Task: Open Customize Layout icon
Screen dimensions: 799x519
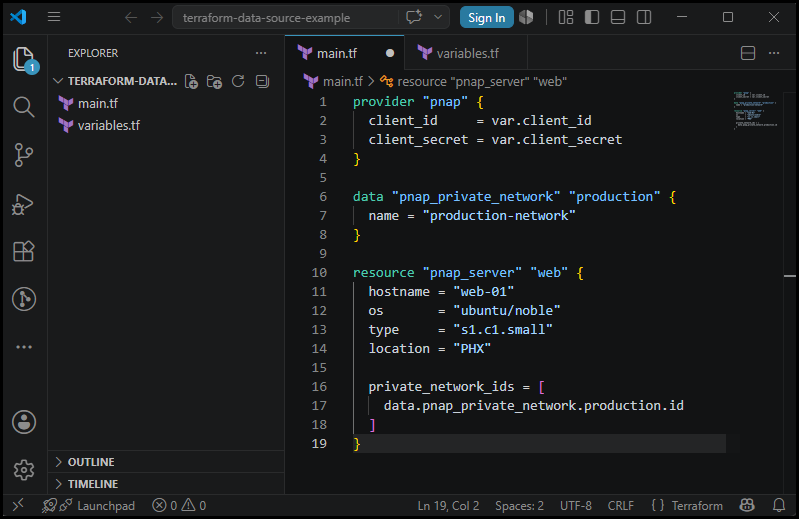Action: [x=566, y=17]
